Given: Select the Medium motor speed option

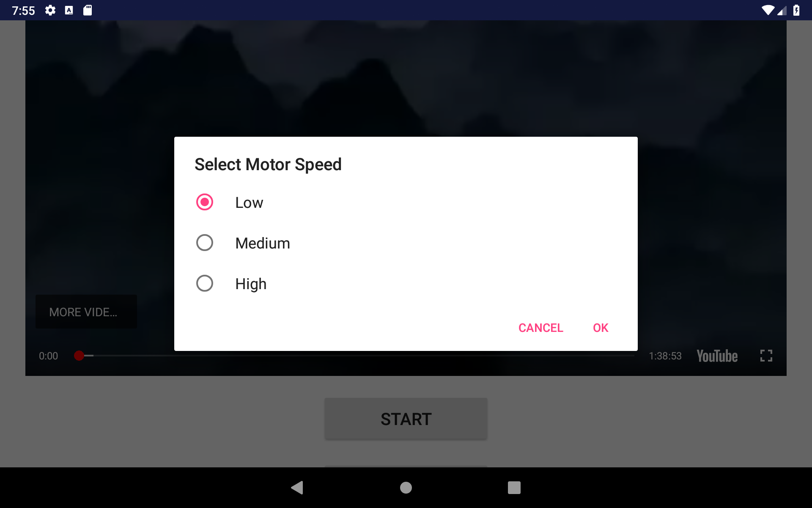Looking at the screenshot, I should coord(205,243).
